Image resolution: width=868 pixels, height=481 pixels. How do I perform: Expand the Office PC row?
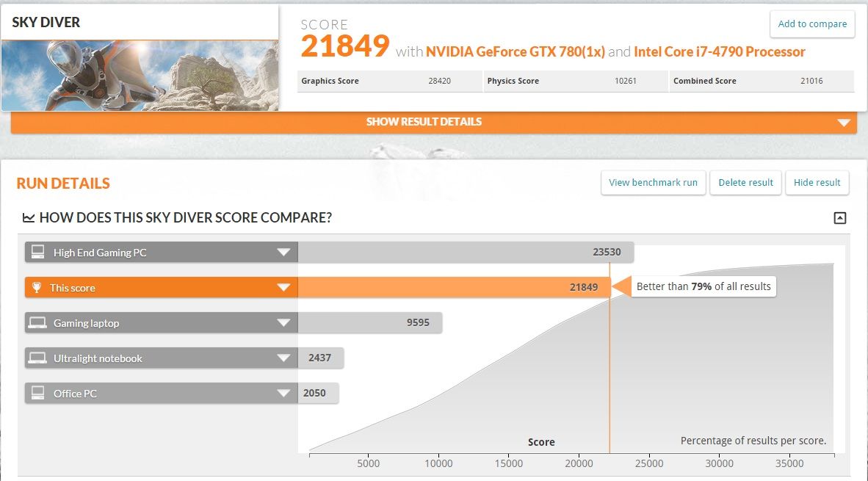283,394
